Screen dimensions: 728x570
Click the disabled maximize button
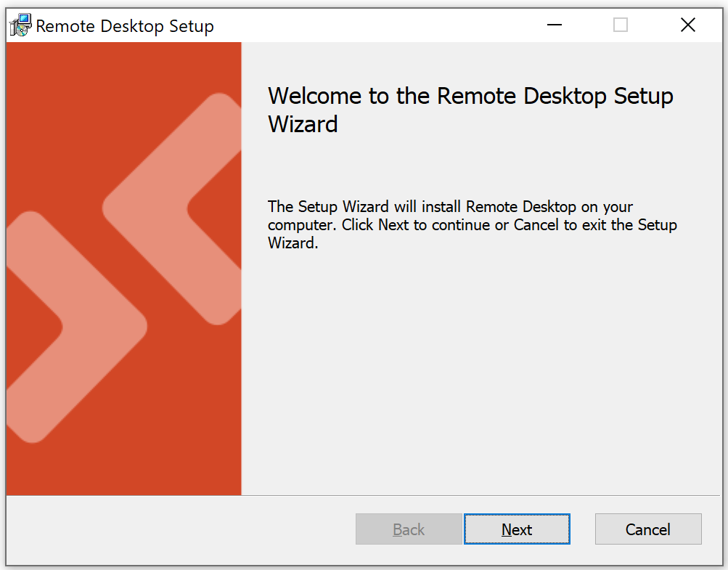[621, 25]
